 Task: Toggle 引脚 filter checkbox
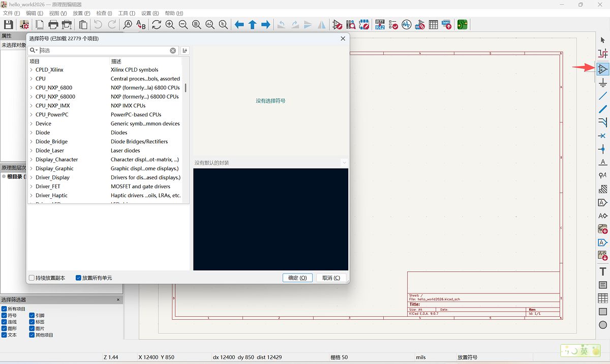pyautogui.click(x=32, y=315)
